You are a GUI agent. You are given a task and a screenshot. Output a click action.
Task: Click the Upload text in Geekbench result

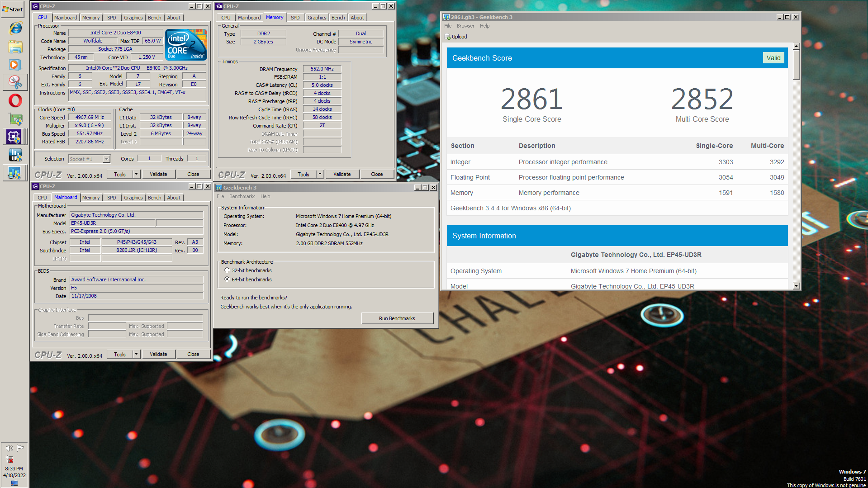point(459,37)
